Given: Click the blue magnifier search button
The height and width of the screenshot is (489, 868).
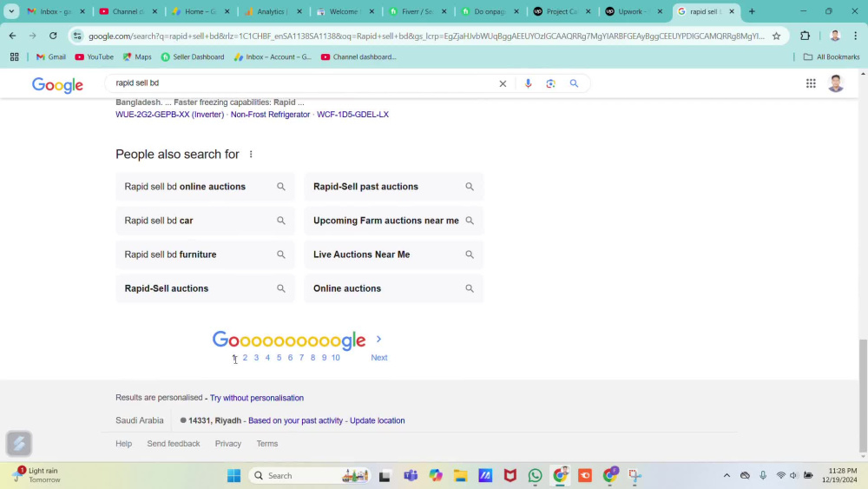Looking at the screenshot, I should point(574,83).
